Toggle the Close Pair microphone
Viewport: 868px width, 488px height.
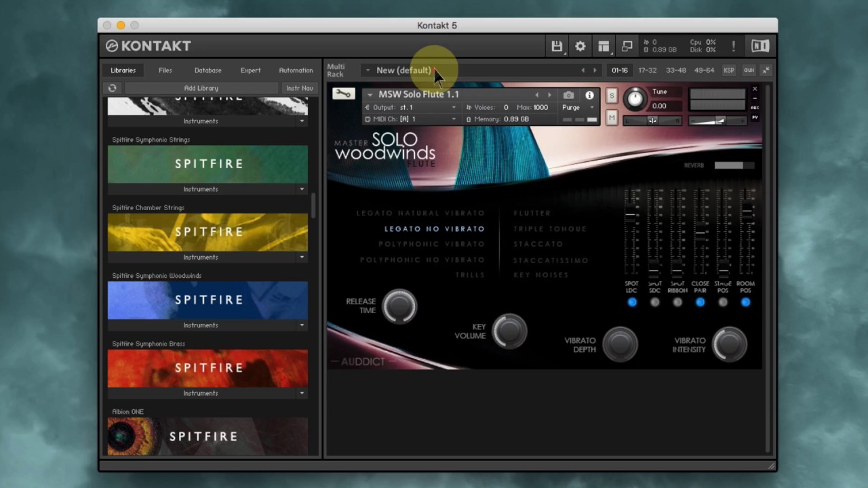700,302
